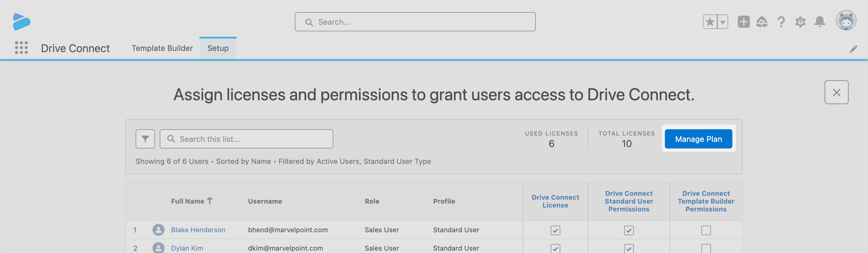
Task: Click the list filter funnel icon
Action: 145,139
